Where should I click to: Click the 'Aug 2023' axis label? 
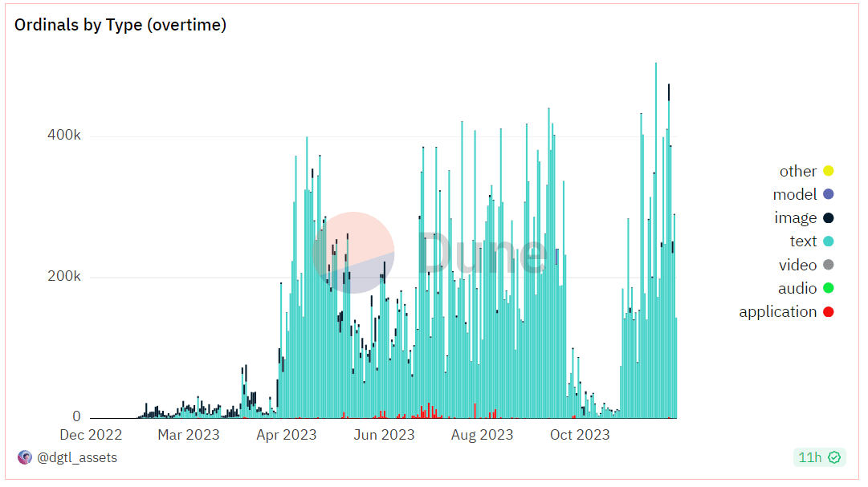(482, 435)
